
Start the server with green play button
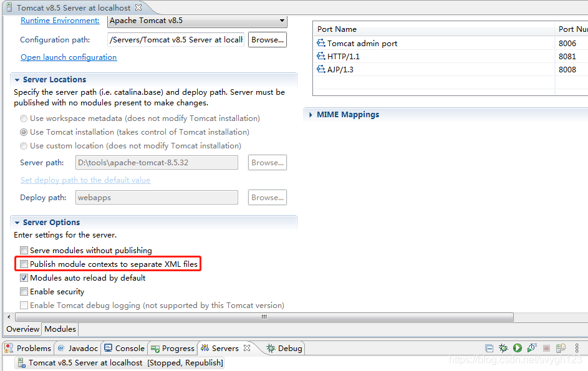518,348
